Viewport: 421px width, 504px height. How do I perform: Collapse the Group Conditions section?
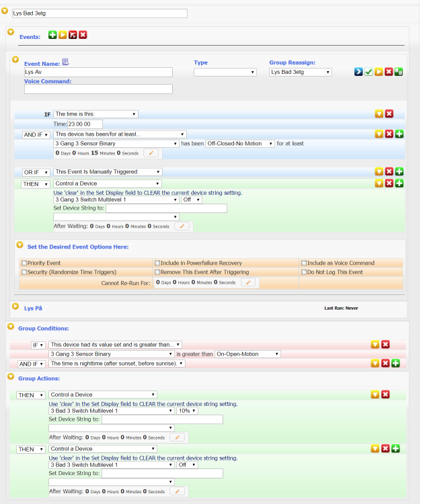point(10,327)
